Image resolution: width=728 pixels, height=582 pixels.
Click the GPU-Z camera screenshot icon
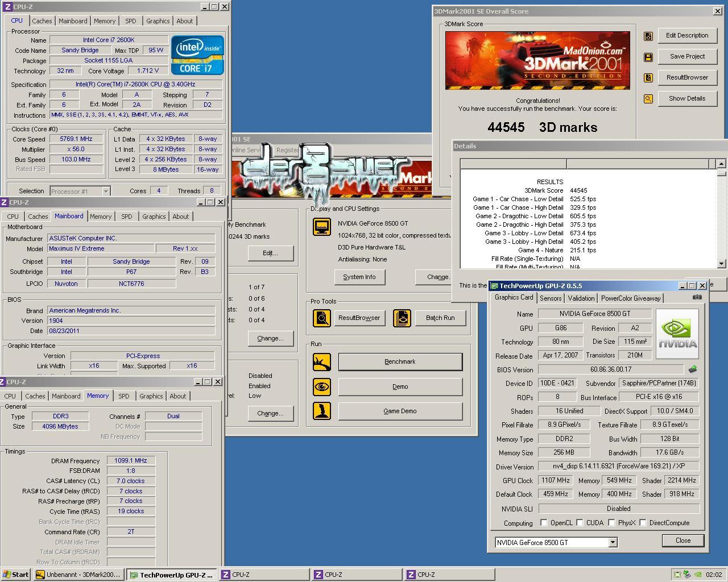(697, 297)
